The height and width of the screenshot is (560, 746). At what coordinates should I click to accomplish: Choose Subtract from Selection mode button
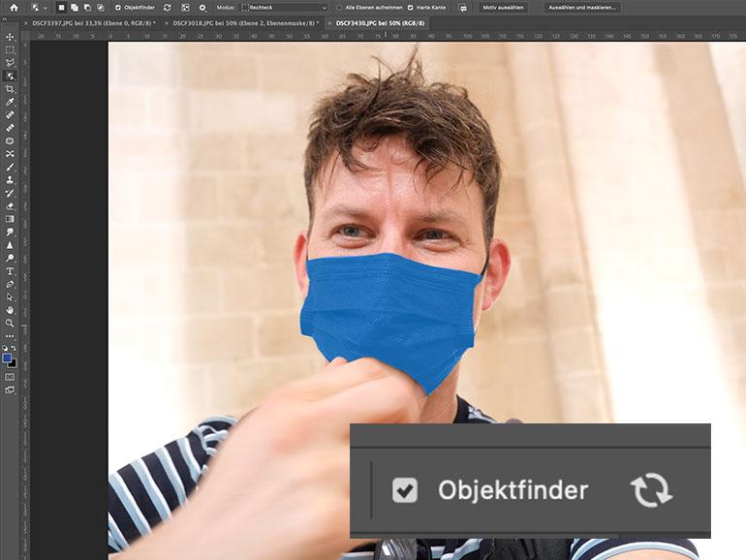[87, 8]
